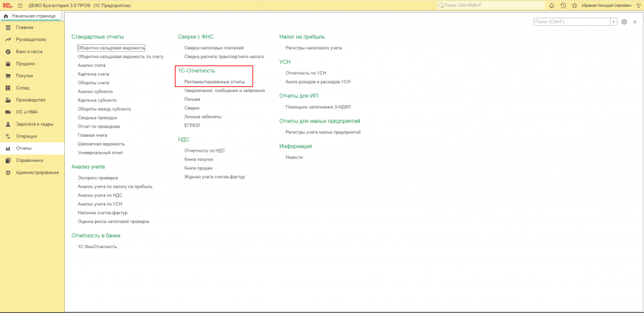This screenshot has height=313, width=644.
Task: Open Обороты между субконто report
Action: click(104, 109)
